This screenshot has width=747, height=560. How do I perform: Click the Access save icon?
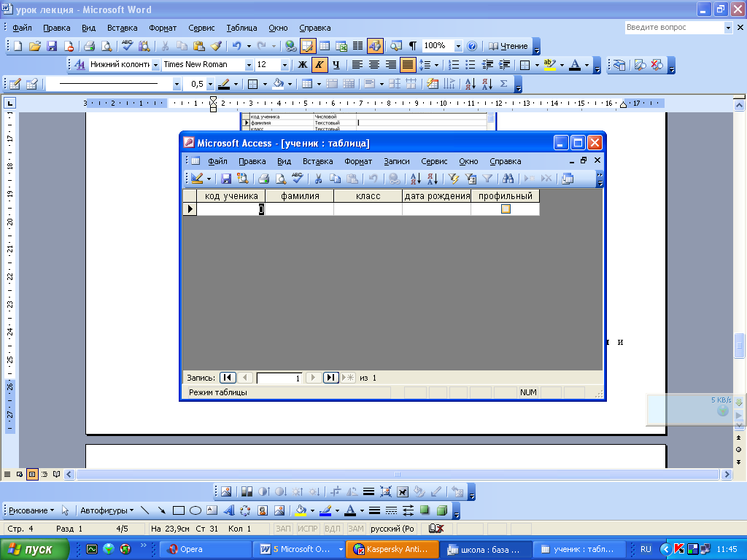(226, 179)
